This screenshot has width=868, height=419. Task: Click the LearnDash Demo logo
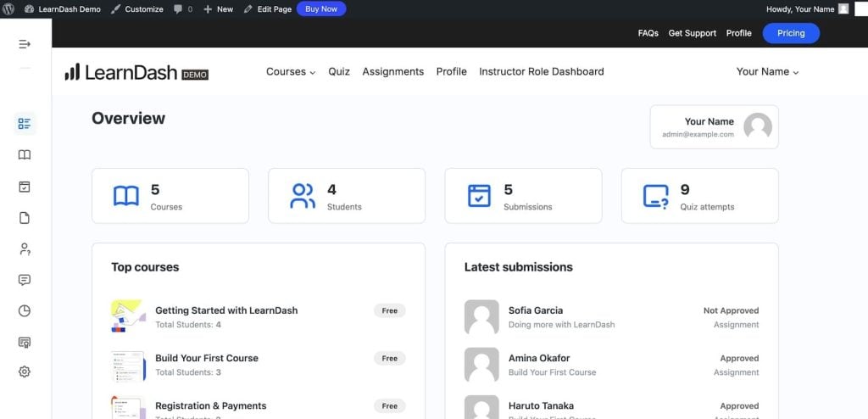point(136,72)
